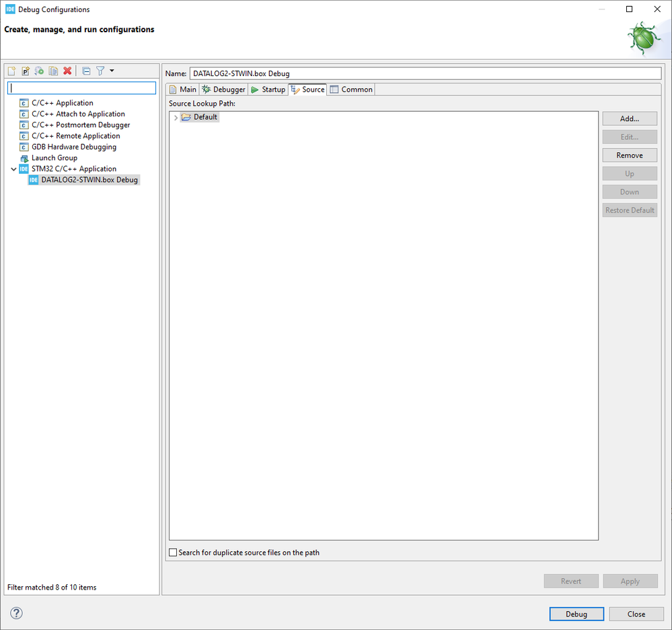The width and height of the screenshot is (672, 630).
Task: Select C/C++ Attach to Application entry
Action: [78, 114]
